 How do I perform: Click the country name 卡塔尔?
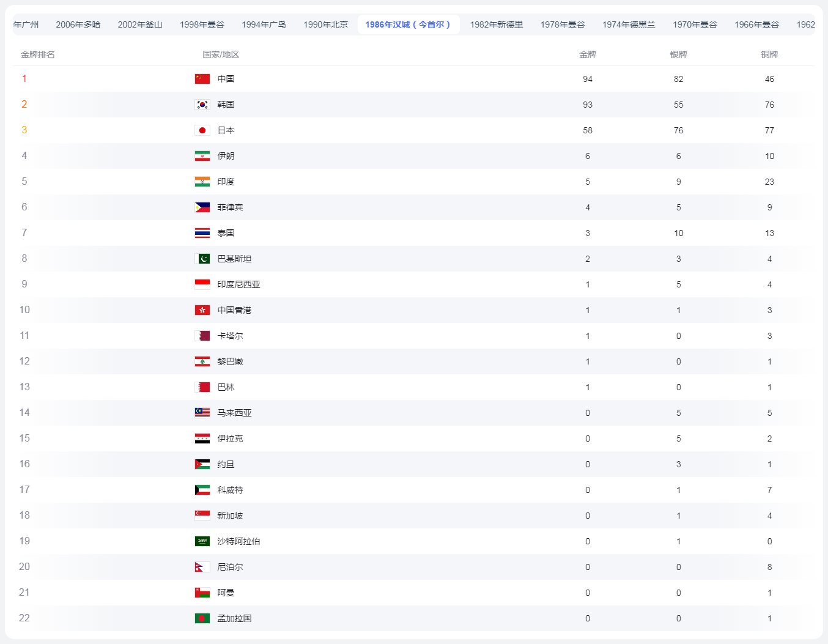point(230,336)
